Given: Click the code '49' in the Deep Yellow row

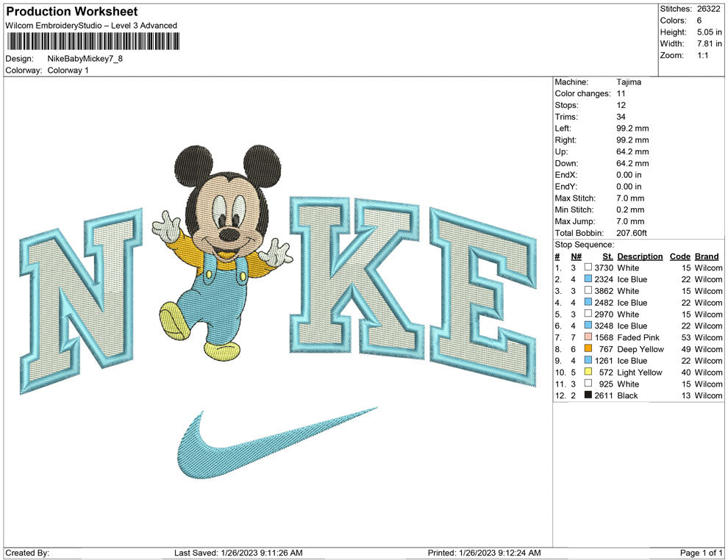Looking at the screenshot, I should click(x=686, y=349).
